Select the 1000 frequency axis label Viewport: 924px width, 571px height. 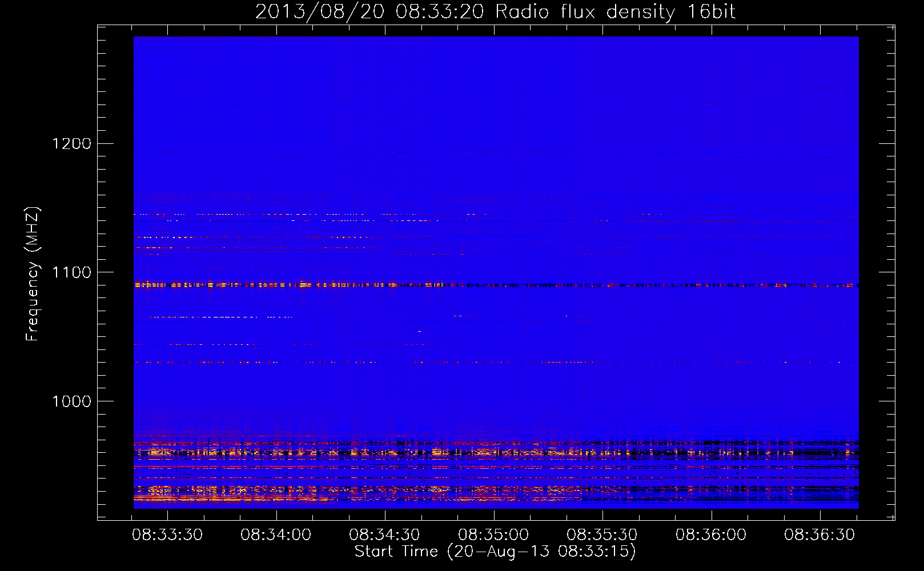[x=72, y=401]
